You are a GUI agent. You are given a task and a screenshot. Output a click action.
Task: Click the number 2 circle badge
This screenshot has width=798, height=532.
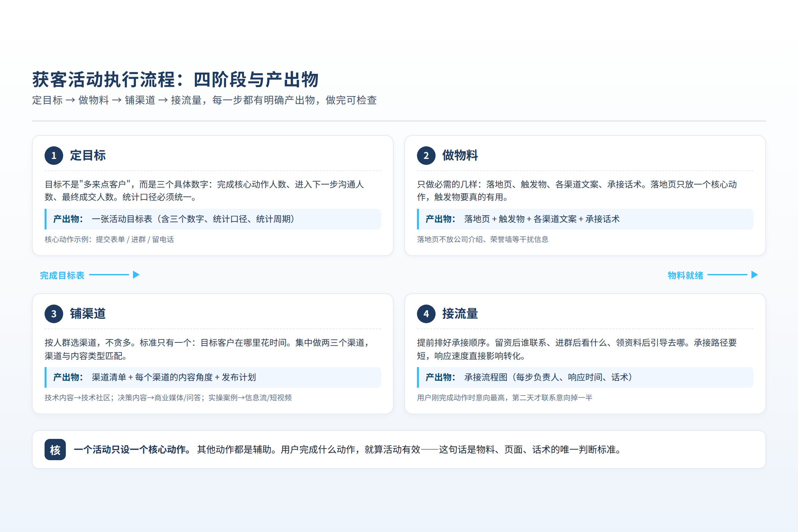point(426,156)
